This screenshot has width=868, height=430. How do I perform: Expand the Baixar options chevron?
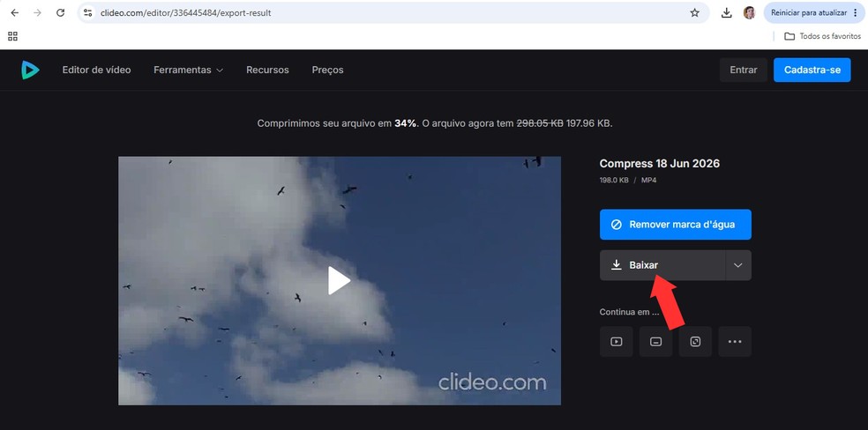(x=738, y=265)
